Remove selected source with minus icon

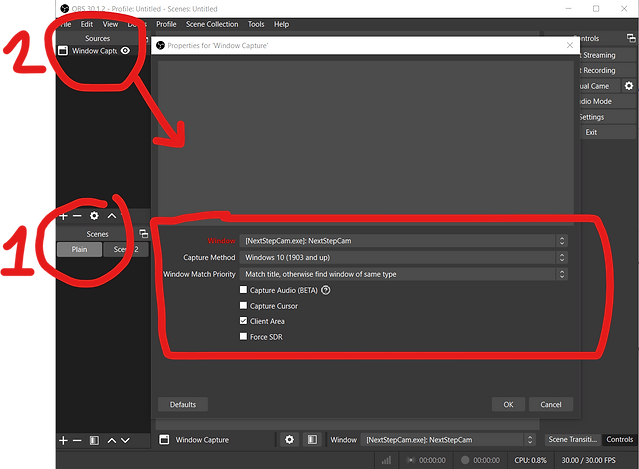[x=77, y=216]
